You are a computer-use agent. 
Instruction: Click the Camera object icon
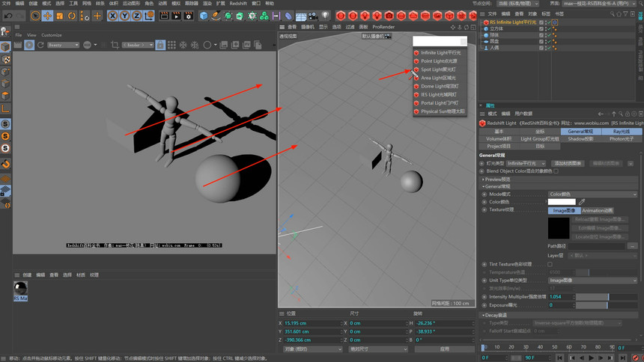tap(313, 16)
